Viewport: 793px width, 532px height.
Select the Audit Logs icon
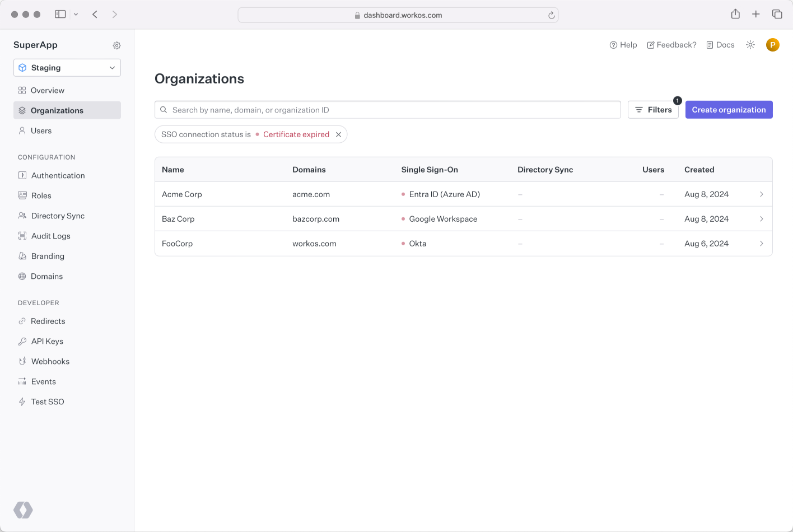[22, 236]
